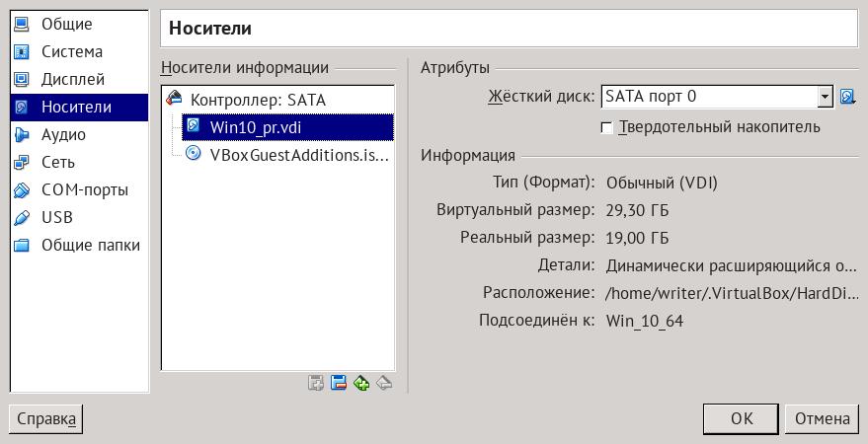Open the Система settings category
The height and width of the screenshot is (444, 868).
[79, 52]
